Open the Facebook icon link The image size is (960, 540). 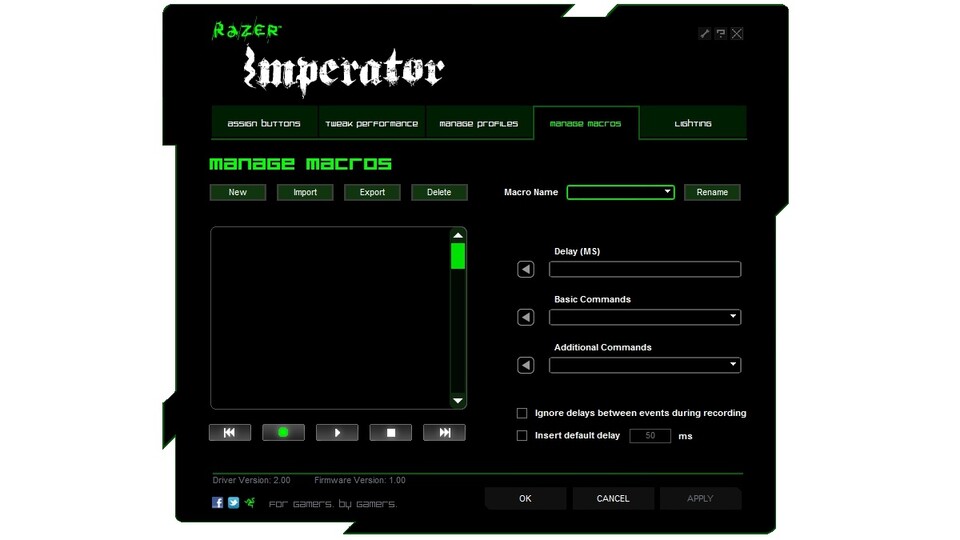point(218,502)
